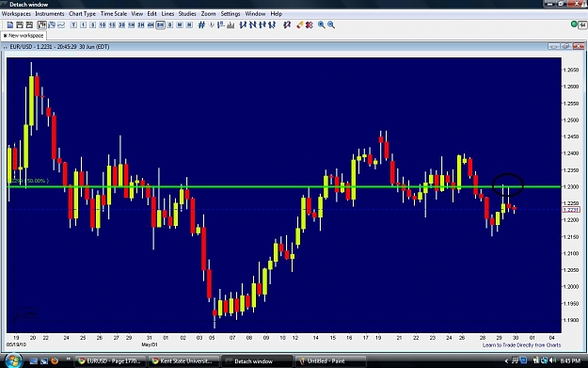The width and height of the screenshot is (588, 368).
Task: Zoom out with the minus magnifier
Action: coord(331,25)
